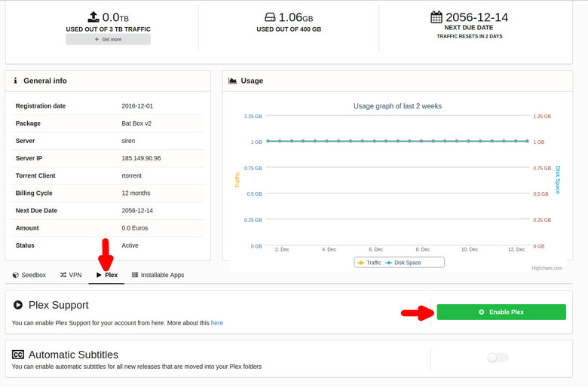The height and width of the screenshot is (387, 588).
Task: Click the Amount value 0.0 Euros
Action: click(135, 228)
